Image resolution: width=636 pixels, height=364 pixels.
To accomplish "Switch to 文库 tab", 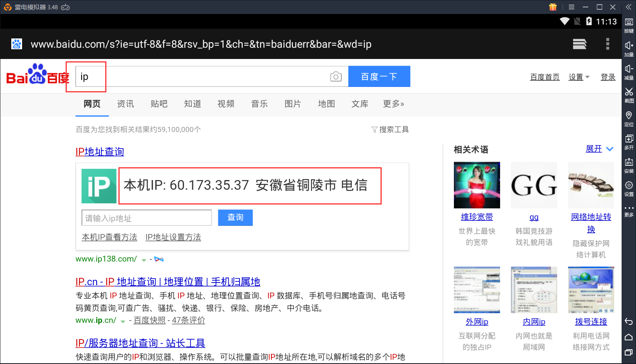I will point(360,104).
